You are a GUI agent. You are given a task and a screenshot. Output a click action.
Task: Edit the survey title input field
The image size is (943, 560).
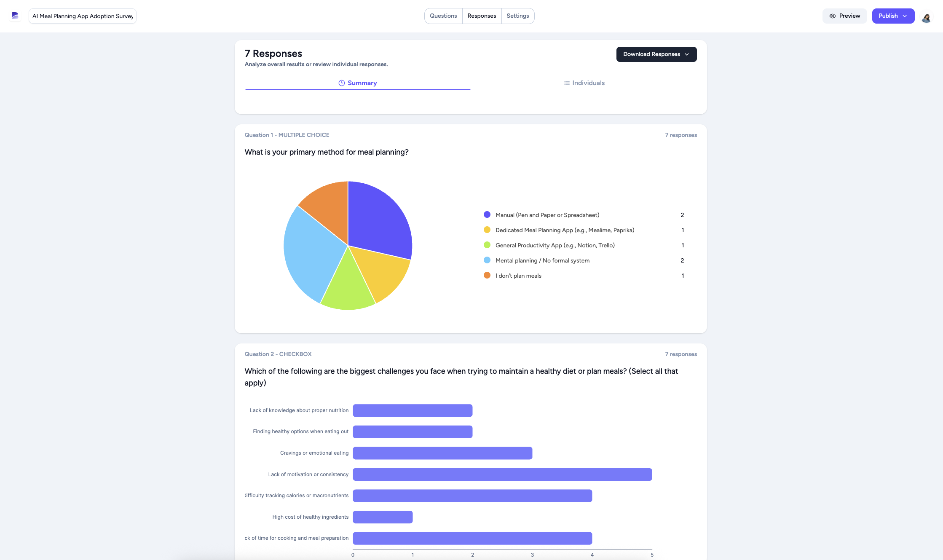[83, 16]
